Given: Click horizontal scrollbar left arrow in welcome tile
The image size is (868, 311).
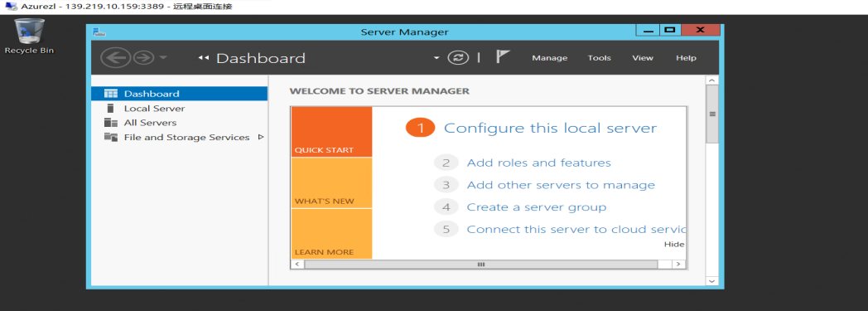Looking at the screenshot, I should tap(297, 265).
